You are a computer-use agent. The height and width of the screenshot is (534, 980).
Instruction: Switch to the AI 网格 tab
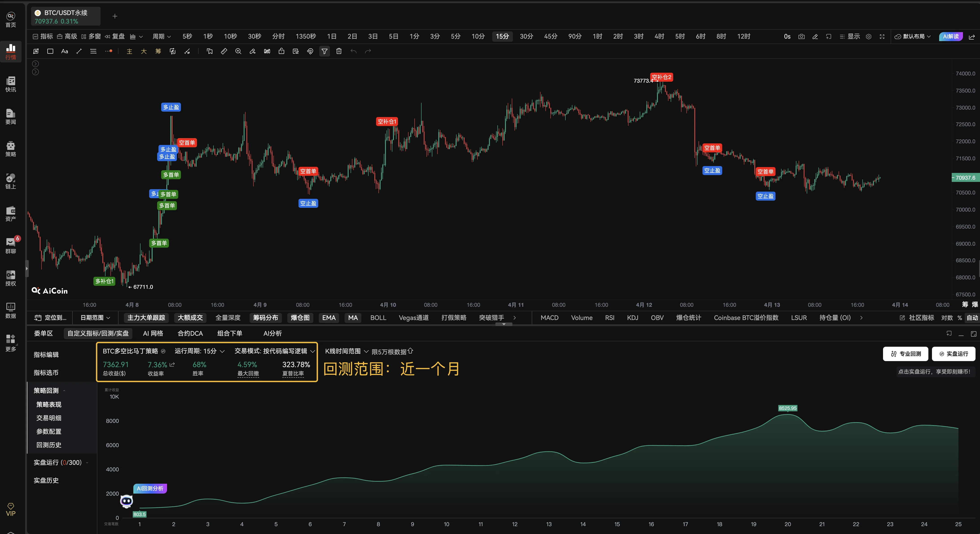pyautogui.click(x=153, y=333)
